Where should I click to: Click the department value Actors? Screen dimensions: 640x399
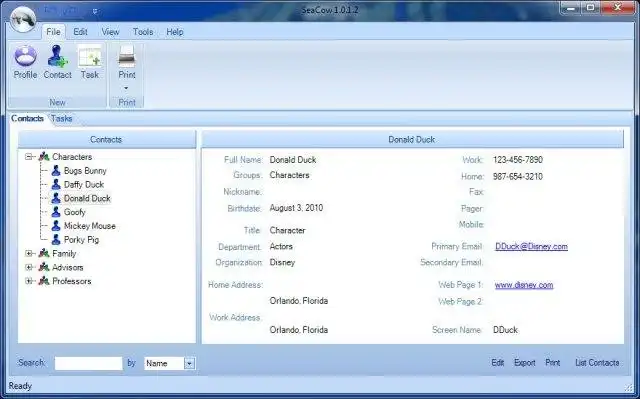(x=281, y=246)
